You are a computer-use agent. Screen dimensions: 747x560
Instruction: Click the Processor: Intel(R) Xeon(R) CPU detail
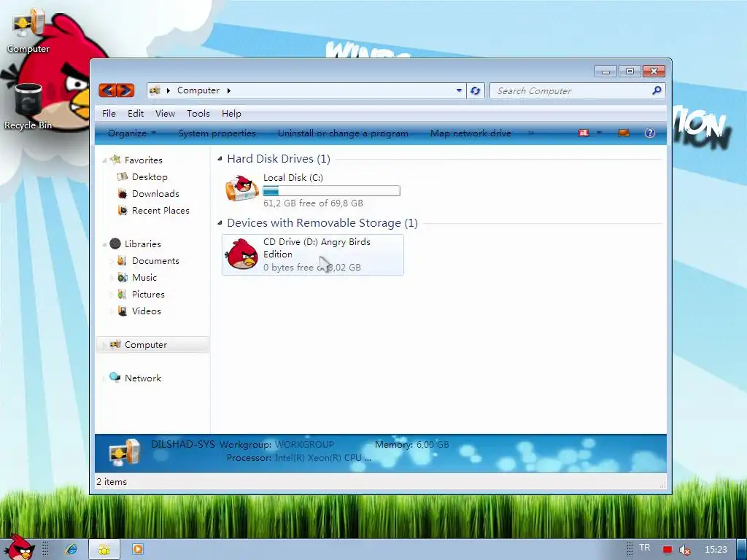click(298, 458)
